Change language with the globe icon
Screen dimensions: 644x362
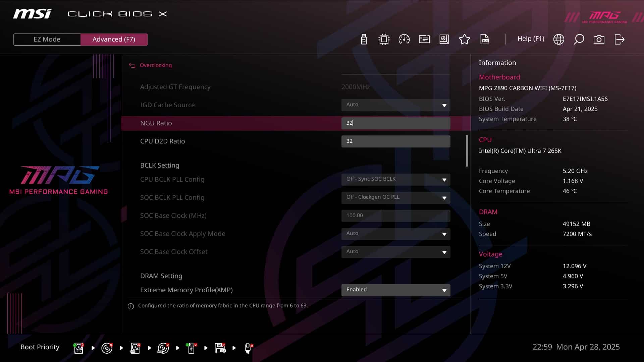pyautogui.click(x=558, y=39)
